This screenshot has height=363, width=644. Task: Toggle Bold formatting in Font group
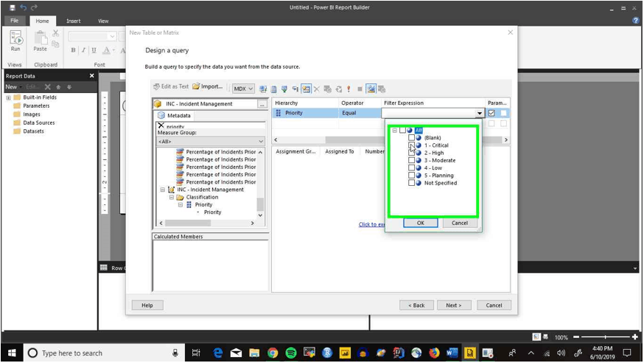[x=73, y=50]
